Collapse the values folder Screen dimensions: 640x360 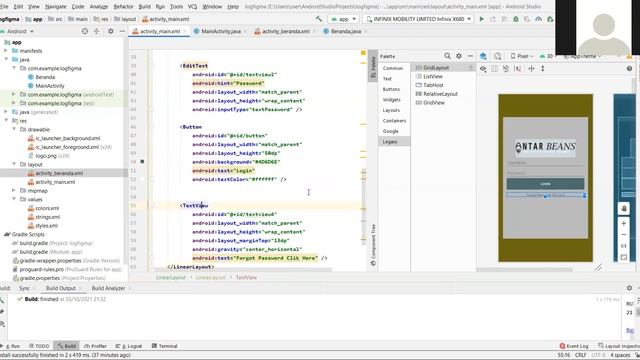pos(14,199)
